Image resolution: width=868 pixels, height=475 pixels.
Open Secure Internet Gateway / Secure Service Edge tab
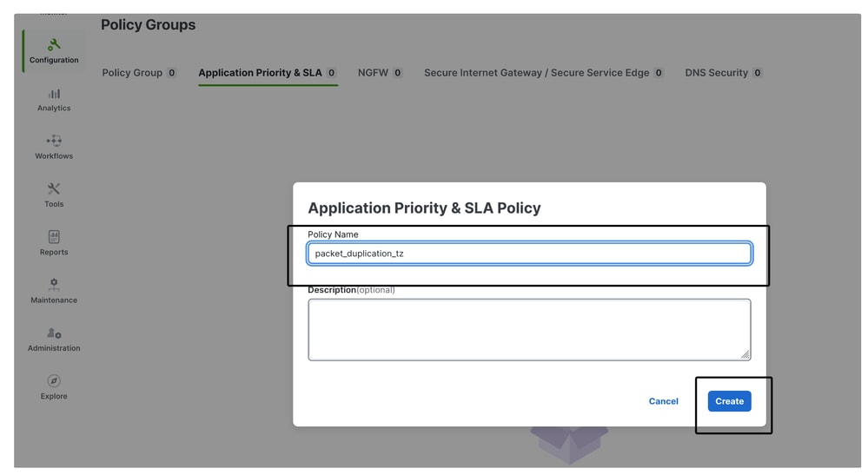[544, 72]
